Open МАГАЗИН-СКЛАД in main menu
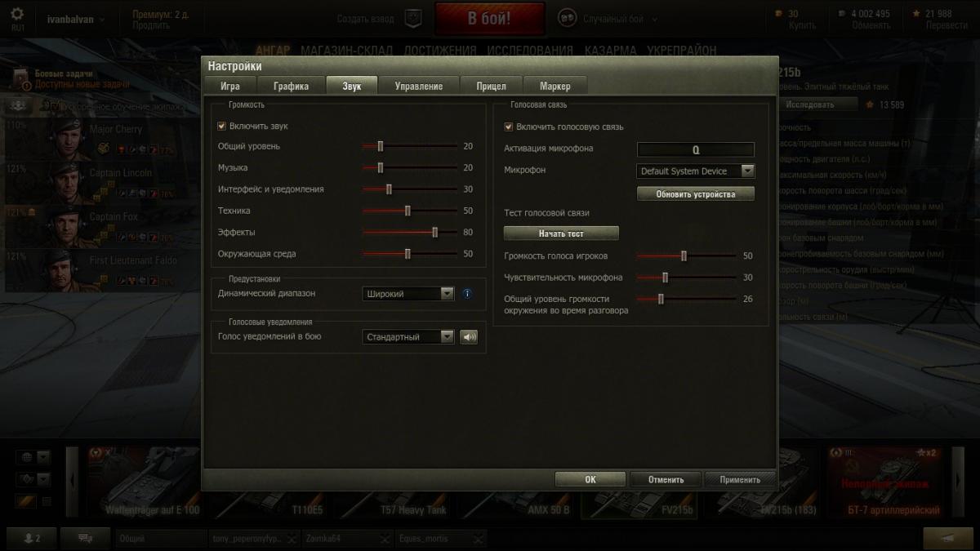Viewport: 980px width, 551px height. coord(347,51)
